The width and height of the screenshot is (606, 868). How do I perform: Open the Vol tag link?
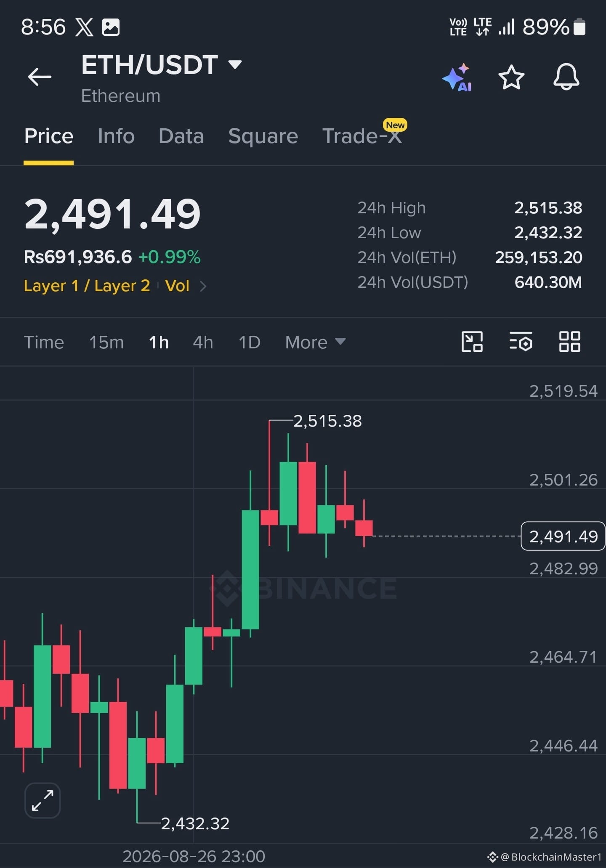[x=177, y=286]
